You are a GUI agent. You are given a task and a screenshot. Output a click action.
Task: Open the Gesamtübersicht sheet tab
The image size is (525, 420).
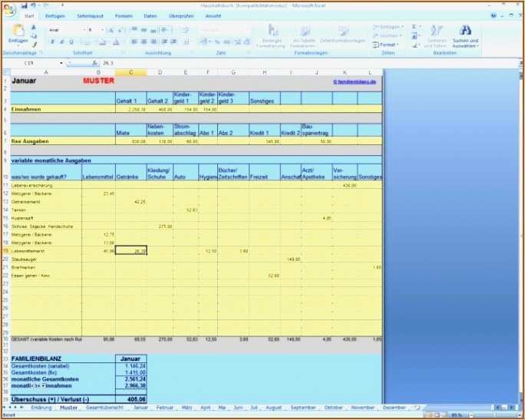point(104,408)
